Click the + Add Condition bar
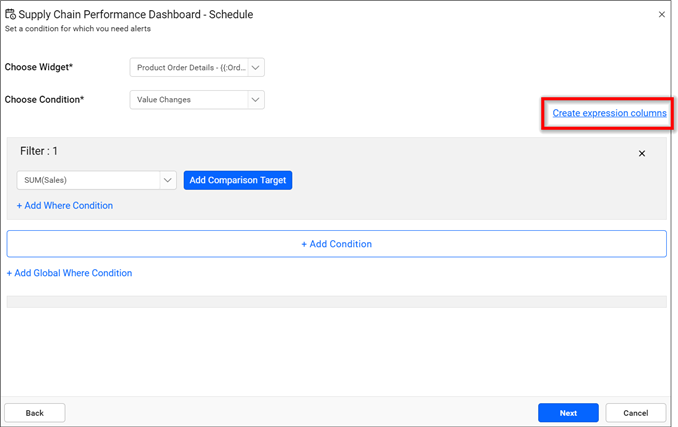This screenshot has width=678, height=427. 336,244
